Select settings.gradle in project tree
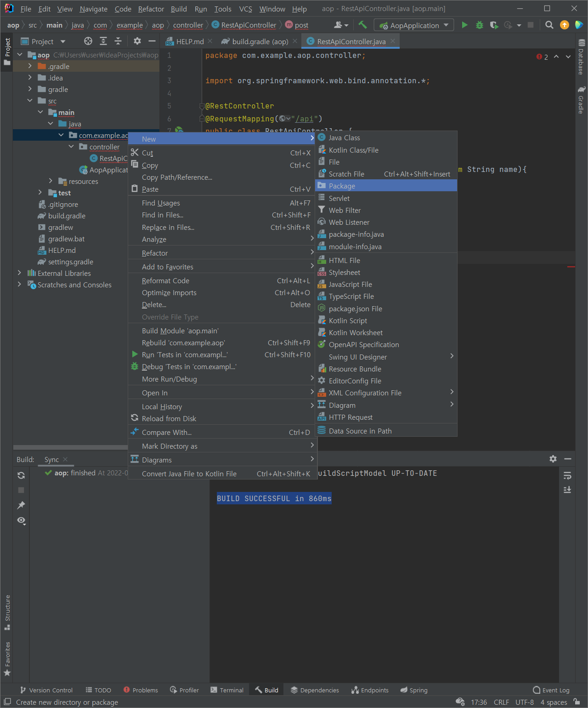 (70, 262)
